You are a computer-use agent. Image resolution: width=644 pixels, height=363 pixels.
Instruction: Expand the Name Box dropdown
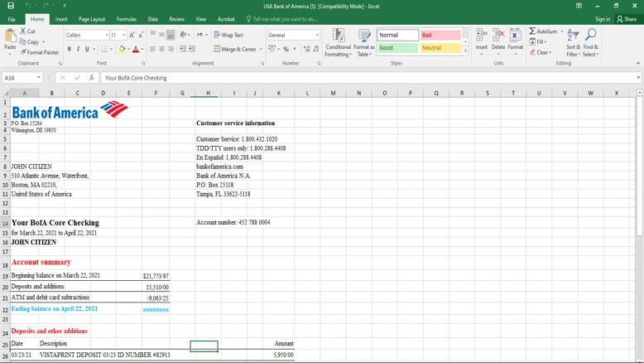(39, 78)
